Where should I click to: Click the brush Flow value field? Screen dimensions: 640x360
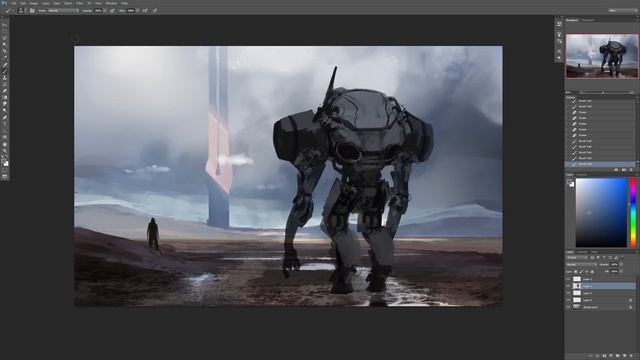click(131, 11)
